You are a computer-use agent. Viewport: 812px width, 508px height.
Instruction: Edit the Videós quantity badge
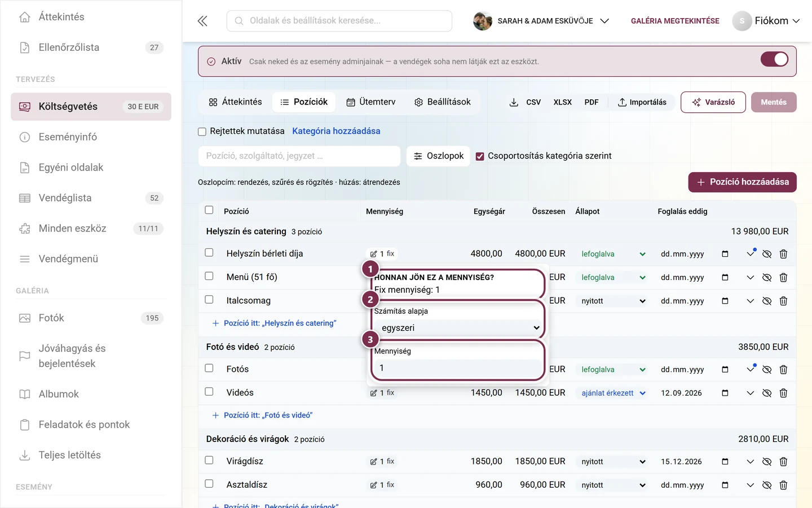click(x=382, y=393)
